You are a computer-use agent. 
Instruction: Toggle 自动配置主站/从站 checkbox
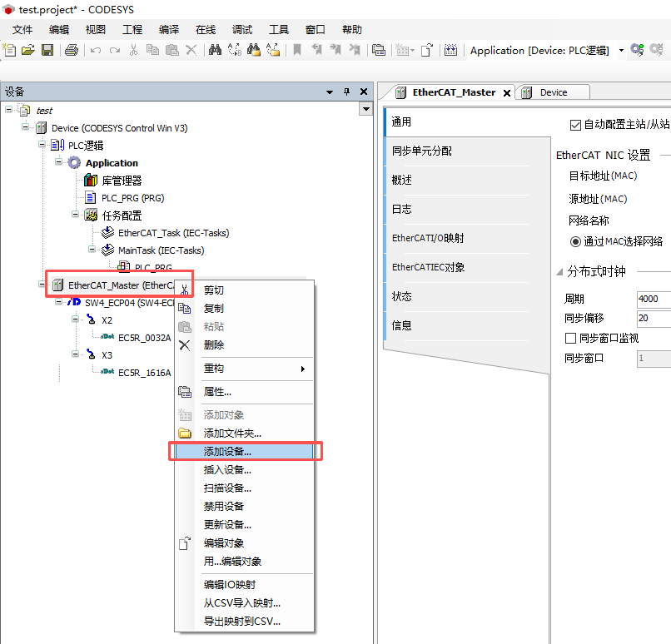(575, 125)
